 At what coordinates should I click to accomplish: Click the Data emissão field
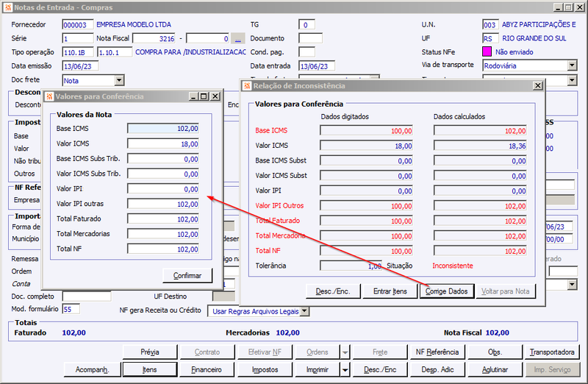(80, 66)
